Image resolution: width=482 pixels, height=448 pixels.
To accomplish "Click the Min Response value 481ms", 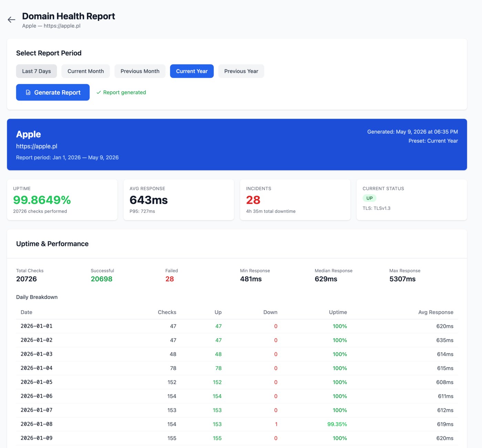I will (251, 279).
